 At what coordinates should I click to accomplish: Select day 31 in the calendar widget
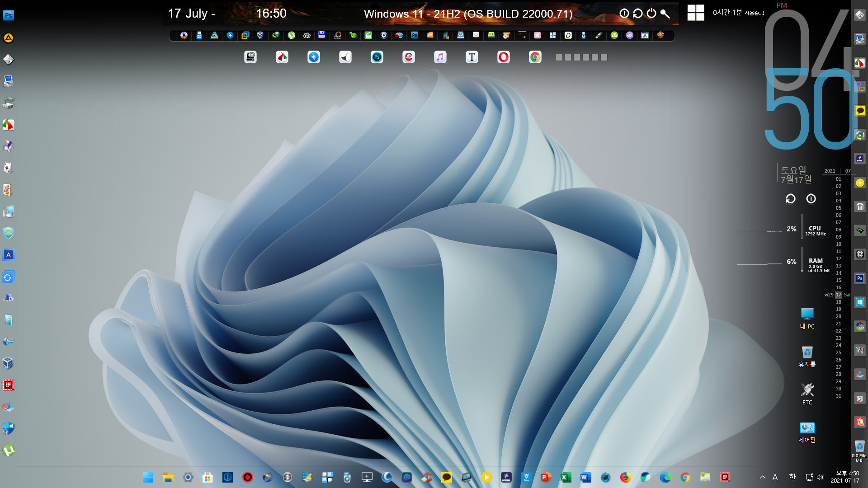(x=839, y=396)
